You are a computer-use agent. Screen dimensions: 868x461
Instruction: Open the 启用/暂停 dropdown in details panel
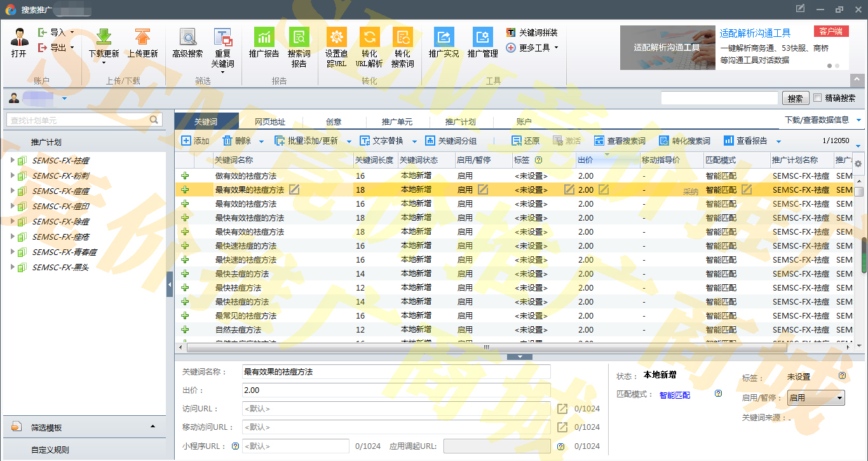point(816,398)
